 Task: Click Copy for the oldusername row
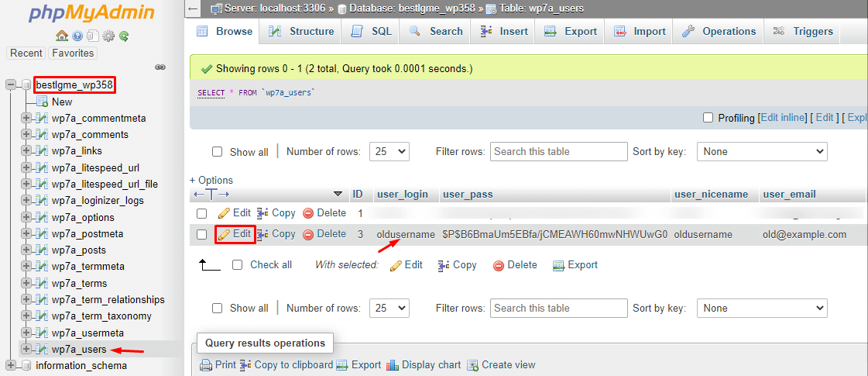(276, 234)
